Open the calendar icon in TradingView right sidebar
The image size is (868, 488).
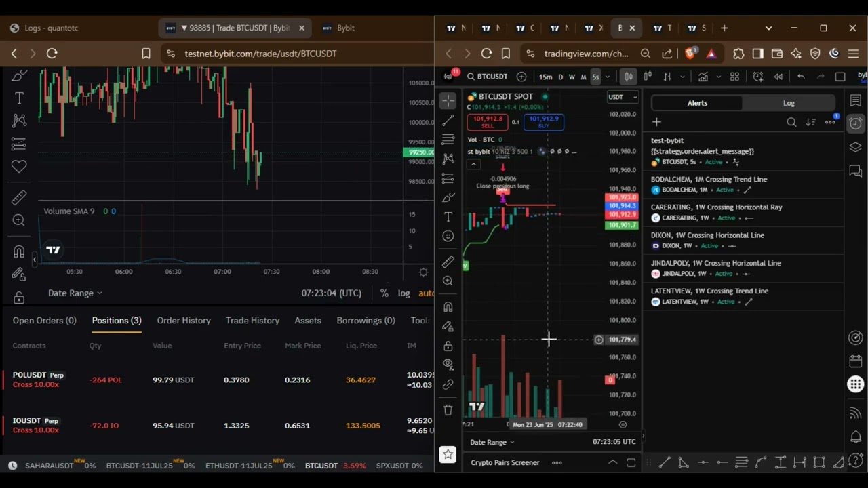click(855, 361)
